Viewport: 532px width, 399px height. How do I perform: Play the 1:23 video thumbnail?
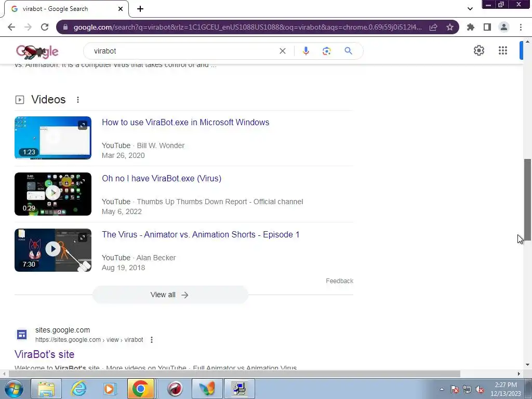(53, 138)
